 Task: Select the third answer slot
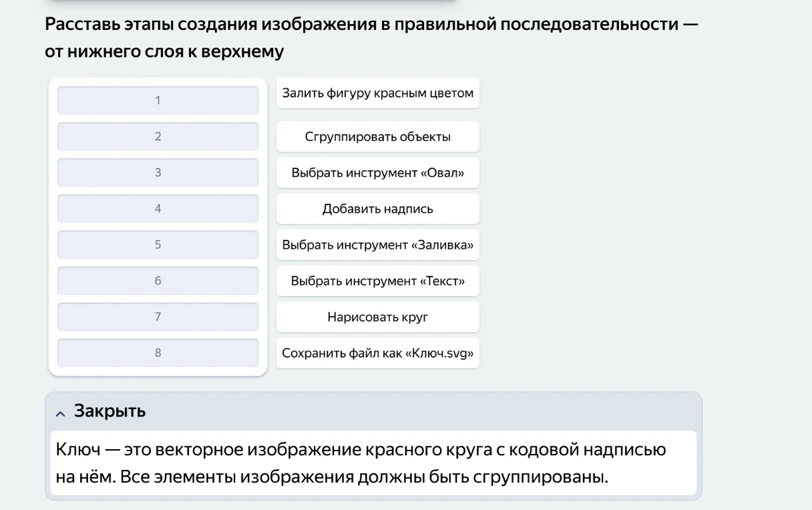tap(158, 172)
